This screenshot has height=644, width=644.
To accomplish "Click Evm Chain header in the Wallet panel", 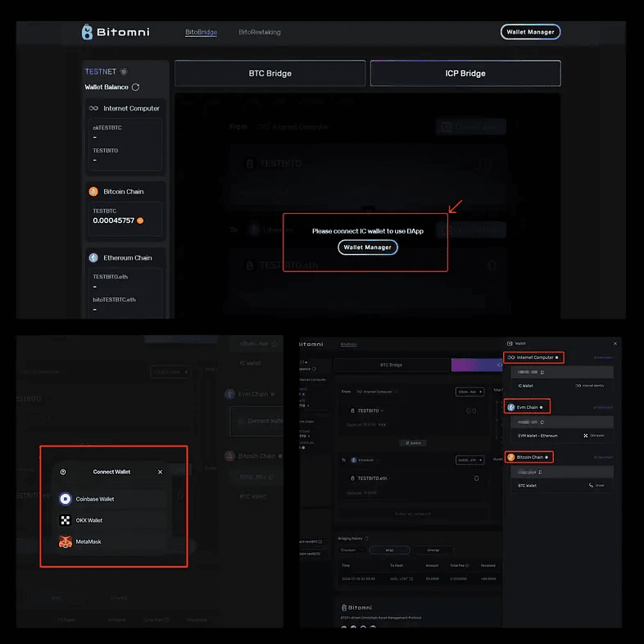I will (x=527, y=407).
